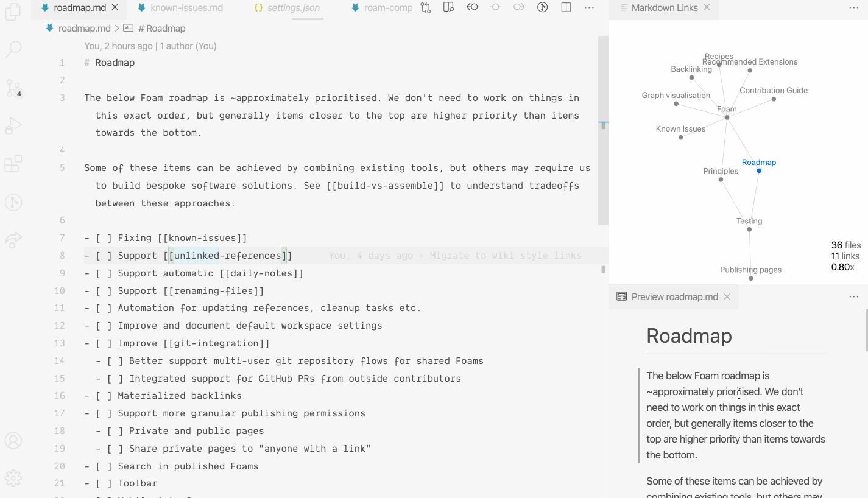Click the [[known-issues]] wiki link
Screen dimensions: 868x498
202,238
